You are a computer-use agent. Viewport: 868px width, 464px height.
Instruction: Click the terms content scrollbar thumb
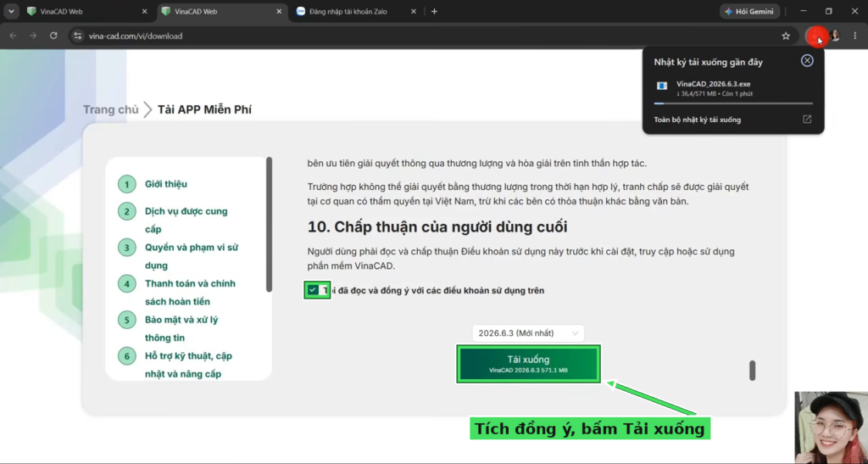point(753,371)
